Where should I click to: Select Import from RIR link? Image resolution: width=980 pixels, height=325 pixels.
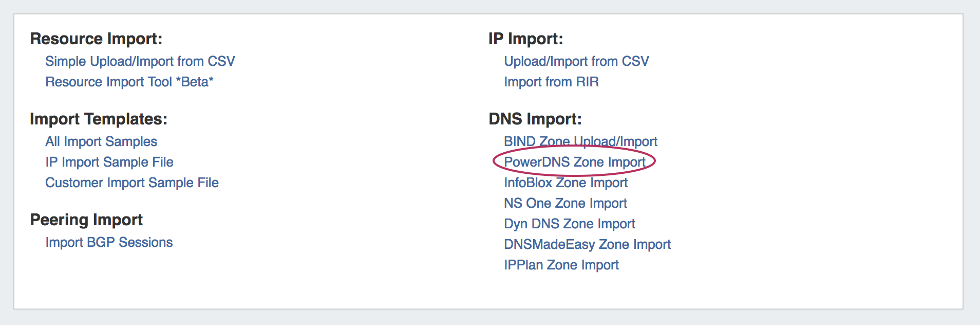click(x=551, y=82)
